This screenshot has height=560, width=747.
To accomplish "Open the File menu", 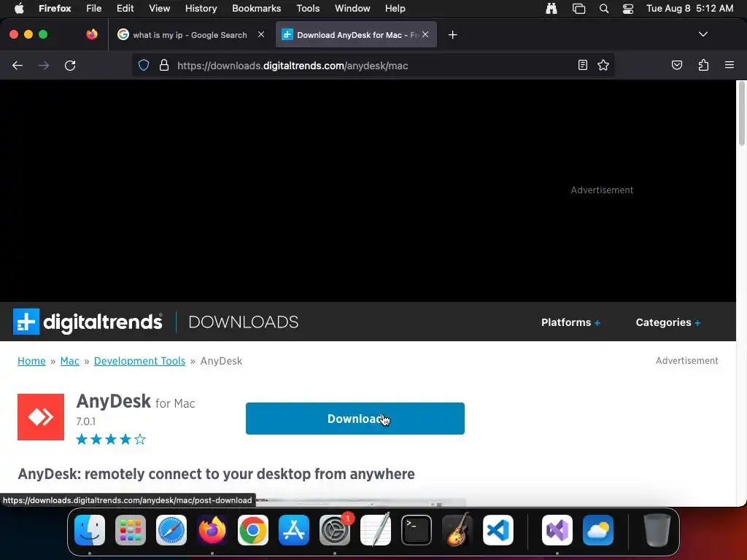I will click(93, 8).
